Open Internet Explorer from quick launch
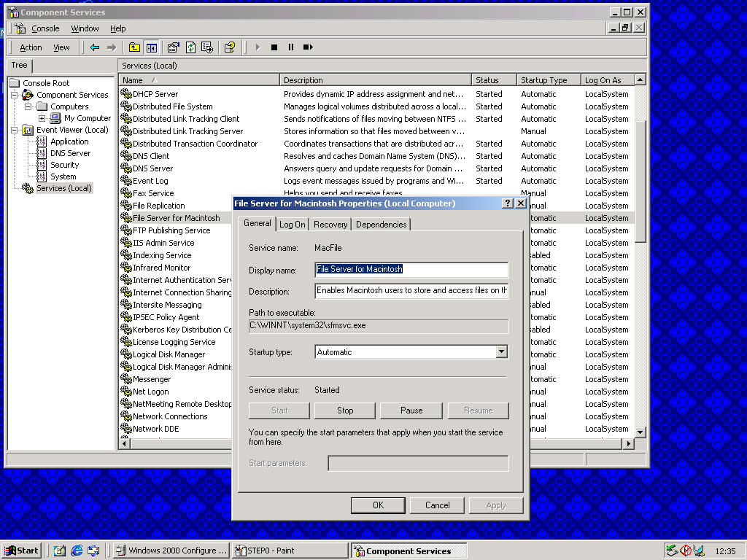This screenshot has width=747, height=560. pos(77,551)
